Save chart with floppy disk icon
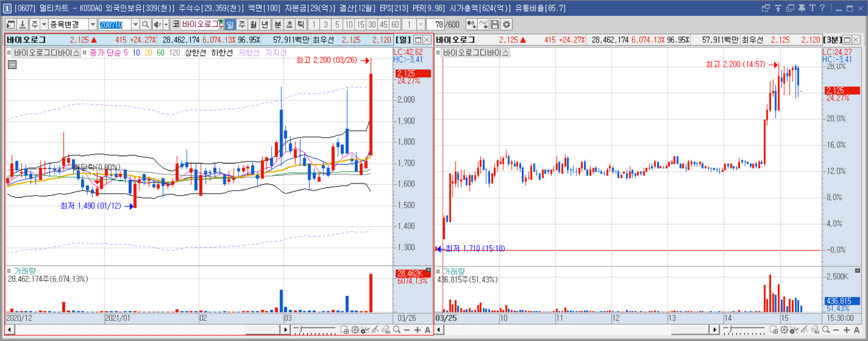Viewport: 868px width, 341px height. [495, 24]
